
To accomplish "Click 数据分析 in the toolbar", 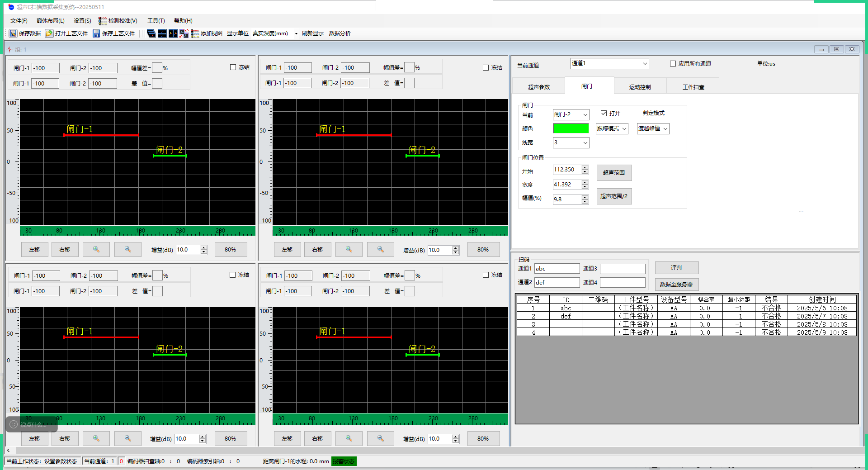I will (x=340, y=33).
